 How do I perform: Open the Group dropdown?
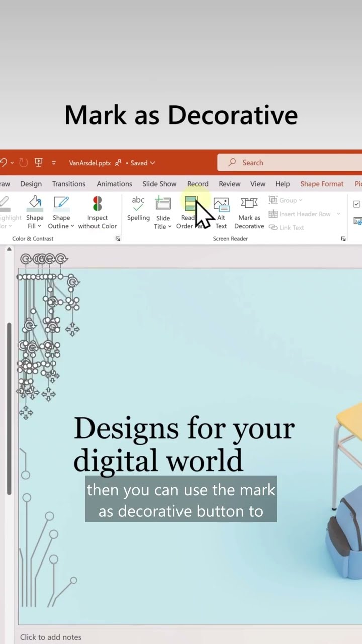point(286,200)
